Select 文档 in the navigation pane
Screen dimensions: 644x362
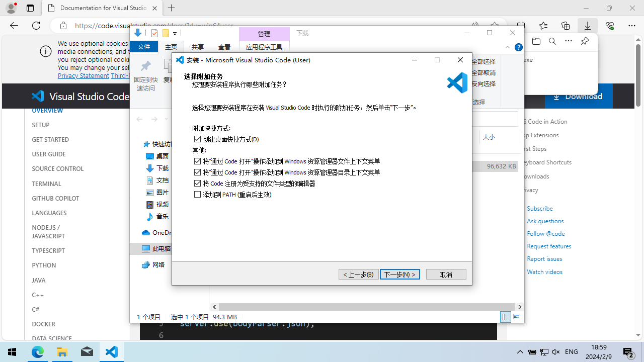(x=162, y=180)
